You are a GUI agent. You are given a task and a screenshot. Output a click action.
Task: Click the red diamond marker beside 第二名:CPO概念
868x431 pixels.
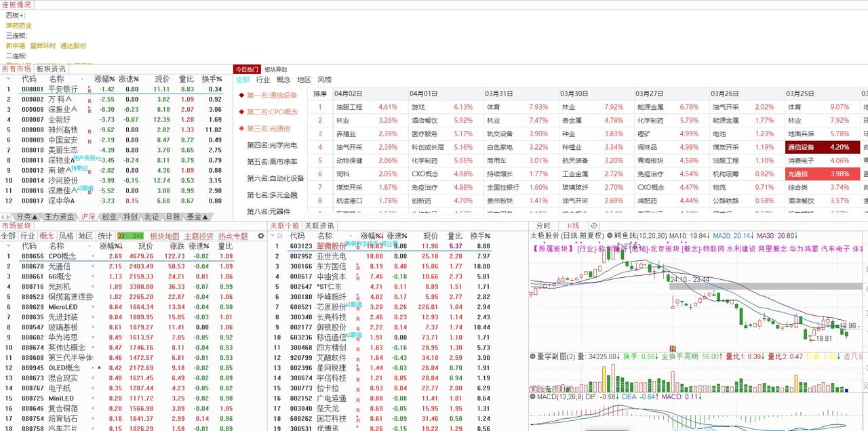[241, 112]
